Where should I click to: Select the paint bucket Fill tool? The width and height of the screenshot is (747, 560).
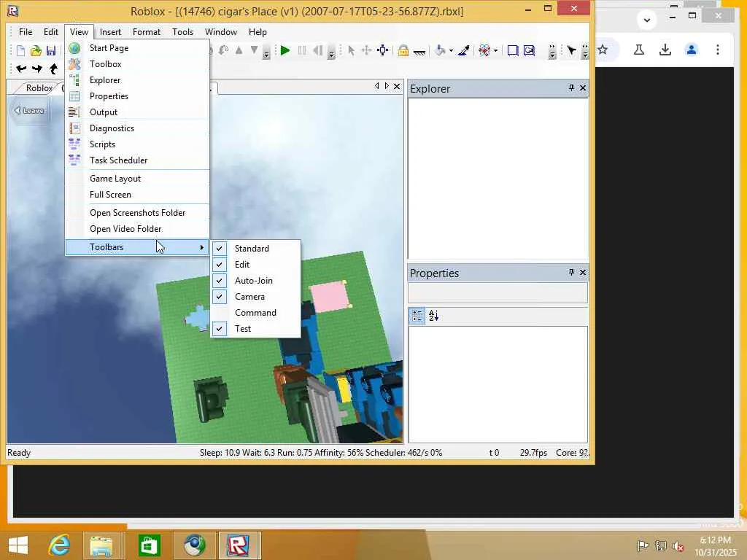(x=441, y=50)
